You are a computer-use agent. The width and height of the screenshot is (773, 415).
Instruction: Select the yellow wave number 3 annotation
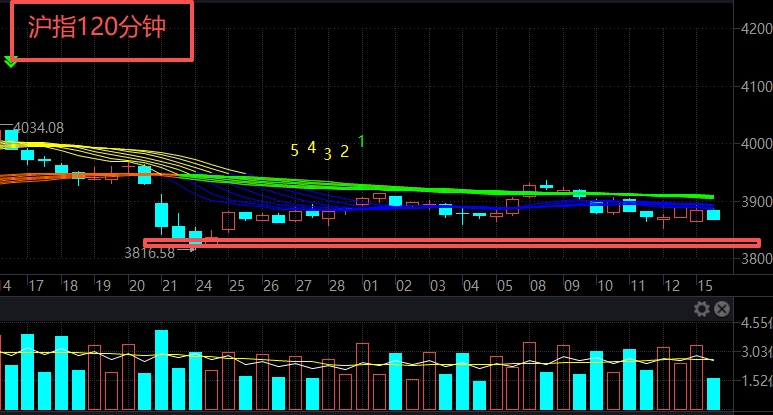328,153
